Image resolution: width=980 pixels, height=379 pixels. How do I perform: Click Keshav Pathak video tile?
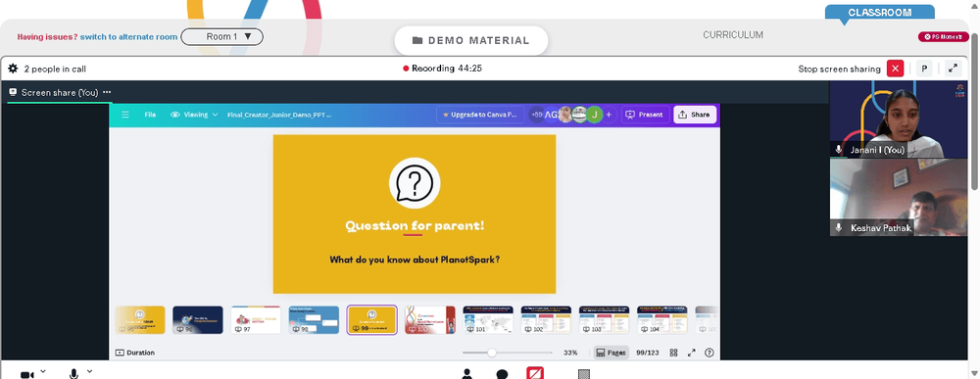pyautogui.click(x=898, y=197)
